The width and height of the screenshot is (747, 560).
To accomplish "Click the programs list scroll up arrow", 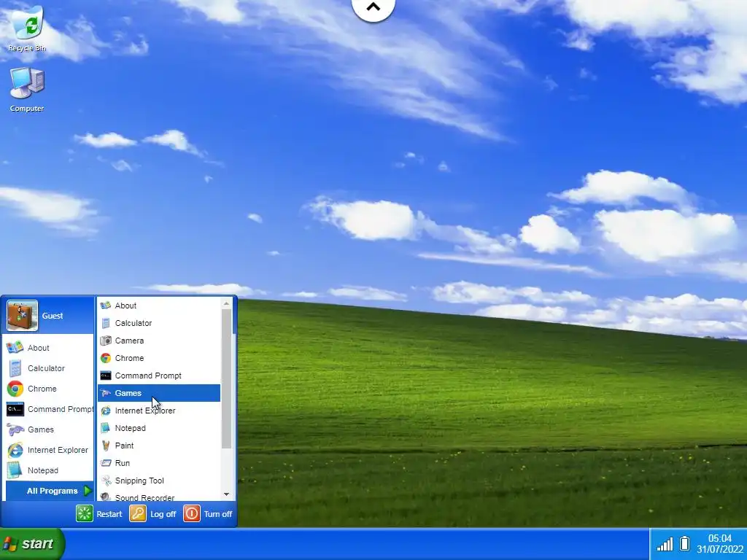I will (226, 303).
